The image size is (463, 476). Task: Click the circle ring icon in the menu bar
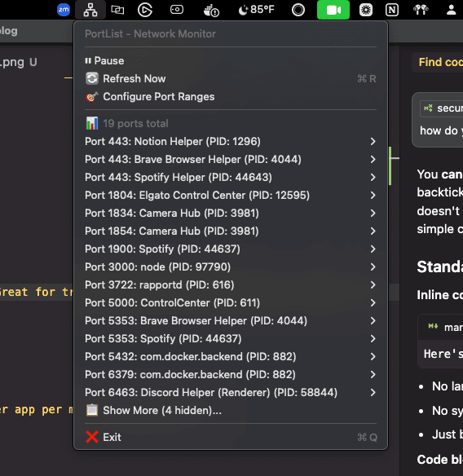pyautogui.click(x=298, y=10)
